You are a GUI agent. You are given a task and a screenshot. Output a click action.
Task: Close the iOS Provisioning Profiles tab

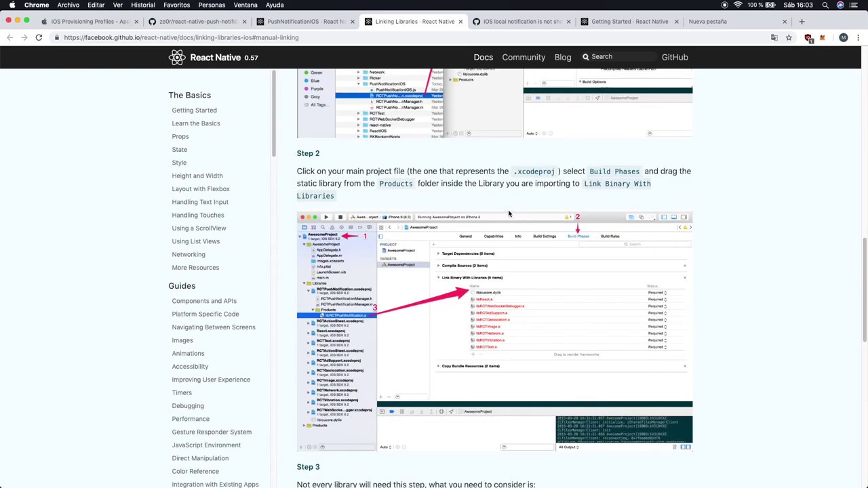pos(136,22)
